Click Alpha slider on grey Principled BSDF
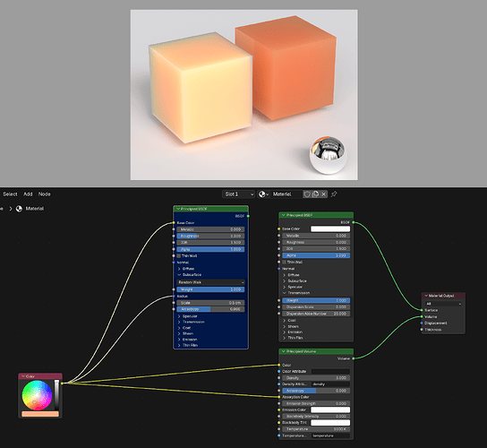This screenshot has height=448, width=487. 316,255
